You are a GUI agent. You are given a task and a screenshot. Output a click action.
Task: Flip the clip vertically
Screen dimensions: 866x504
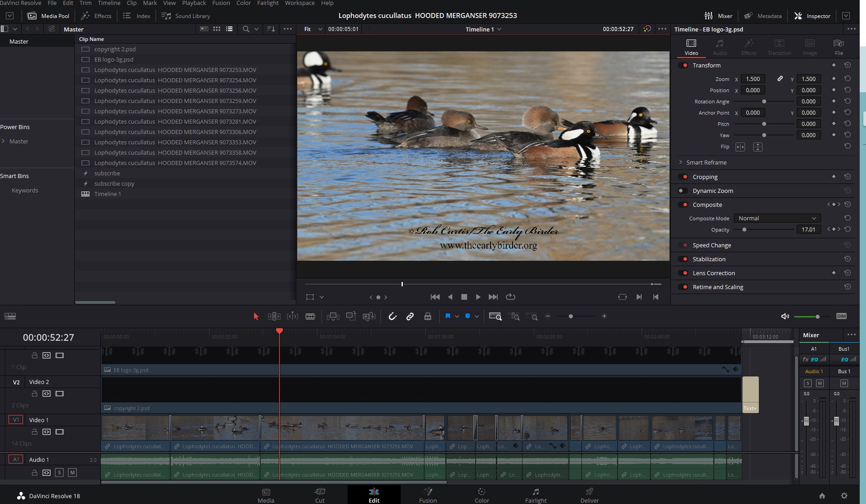click(758, 147)
